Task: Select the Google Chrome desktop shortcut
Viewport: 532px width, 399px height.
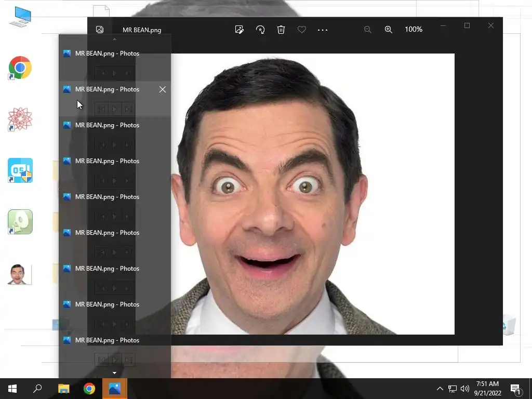Action: (20, 68)
